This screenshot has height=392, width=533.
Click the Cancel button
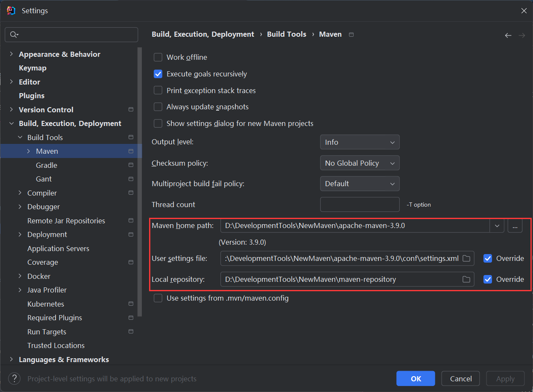point(461,378)
